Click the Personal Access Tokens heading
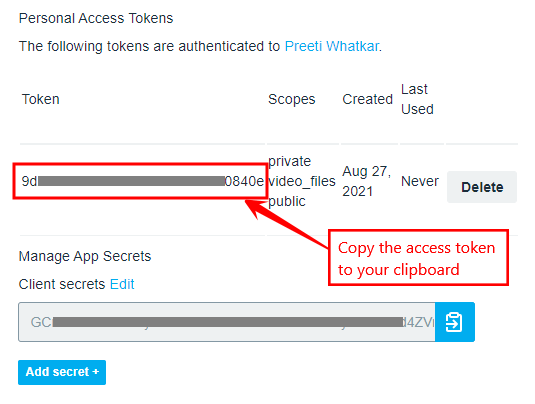Image resolution: width=535 pixels, height=404 pixels. [x=96, y=18]
